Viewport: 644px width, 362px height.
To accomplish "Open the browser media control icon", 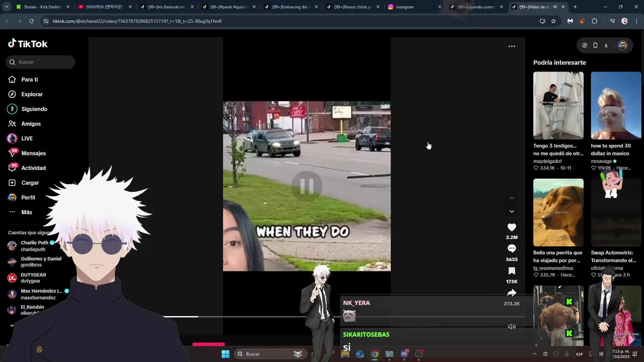I will (612, 21).
